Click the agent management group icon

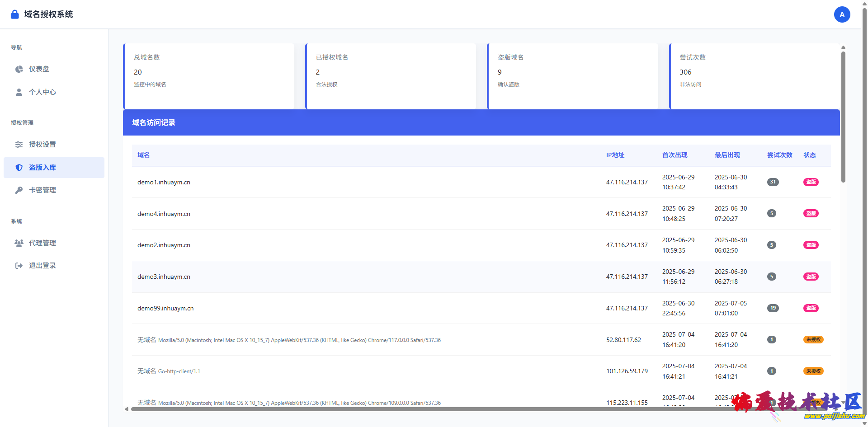19,243
